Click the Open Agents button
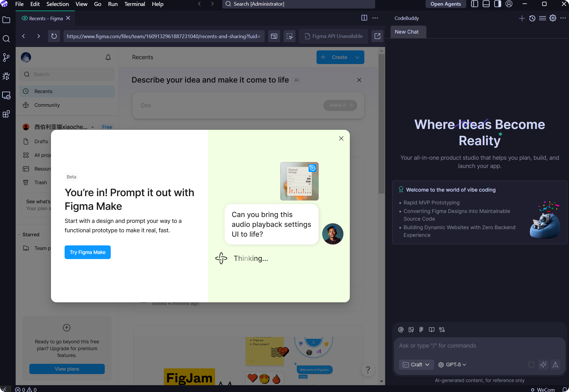 coord(445,4)
